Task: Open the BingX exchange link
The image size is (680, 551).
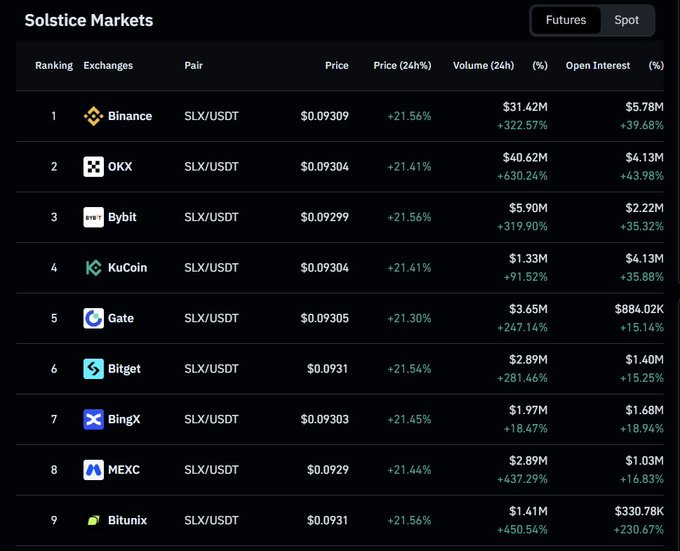Action: click(x=124, y=419)
